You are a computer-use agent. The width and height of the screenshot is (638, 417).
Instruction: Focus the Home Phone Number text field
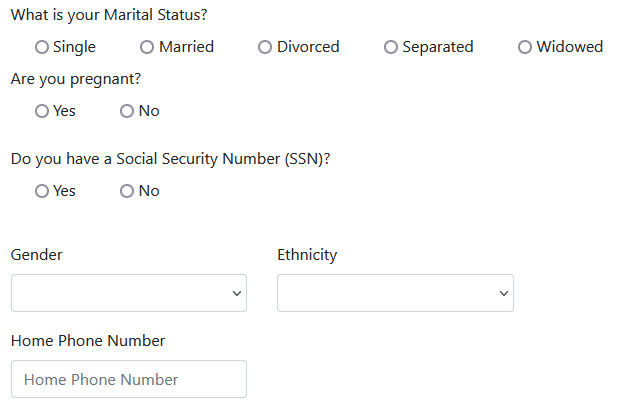pyautogui.click(x=128, y=379)
